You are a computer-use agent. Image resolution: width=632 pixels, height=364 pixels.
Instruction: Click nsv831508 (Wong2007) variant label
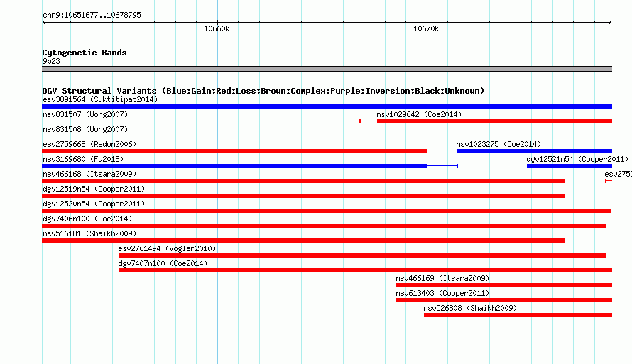(85, 129)
